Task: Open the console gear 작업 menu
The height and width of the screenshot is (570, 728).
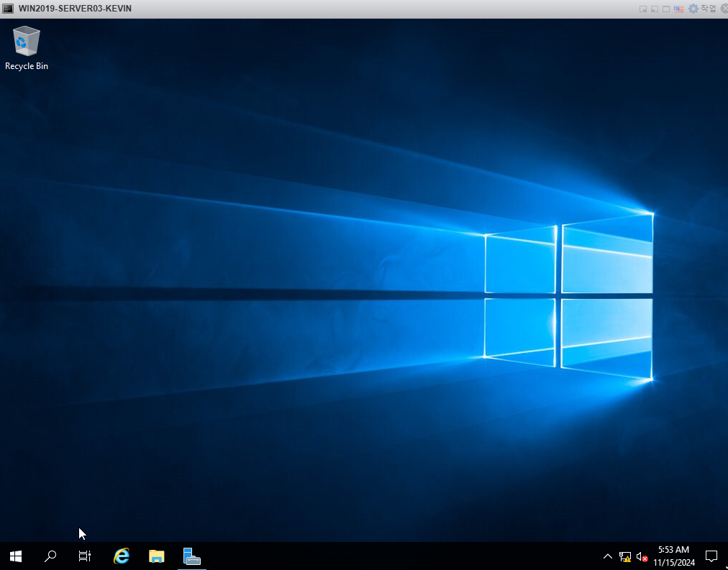Action: pos(702,9)
